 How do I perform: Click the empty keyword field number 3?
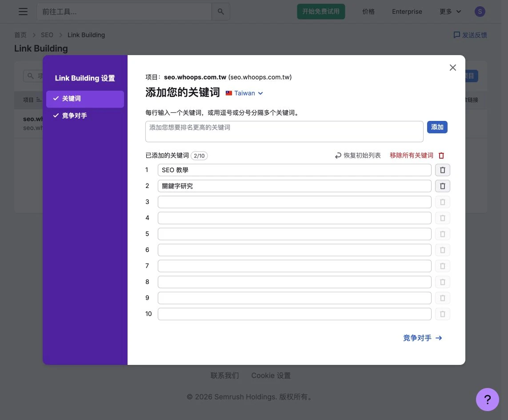[x=295, y=202]
